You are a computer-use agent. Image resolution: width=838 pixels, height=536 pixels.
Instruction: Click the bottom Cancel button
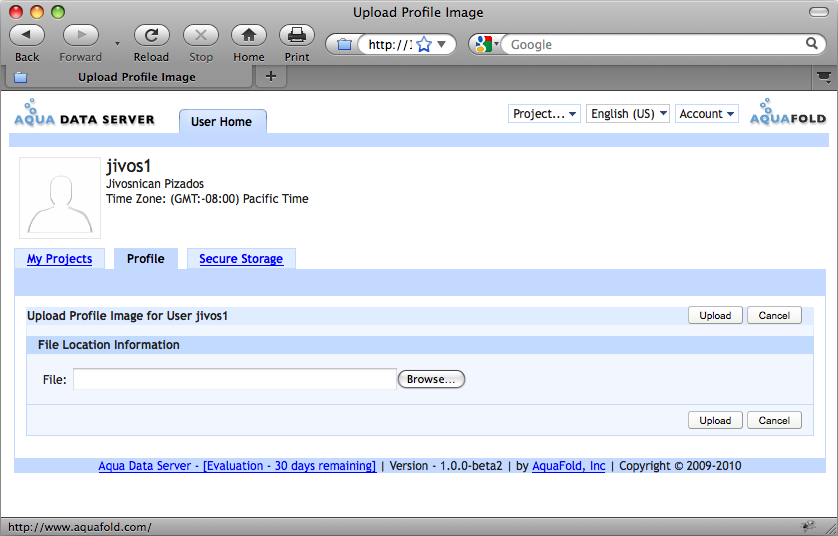click(774, 420)
